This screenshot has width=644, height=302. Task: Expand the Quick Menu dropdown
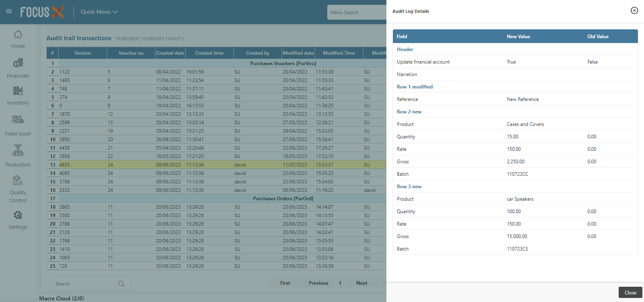click(x=99, y=12)
